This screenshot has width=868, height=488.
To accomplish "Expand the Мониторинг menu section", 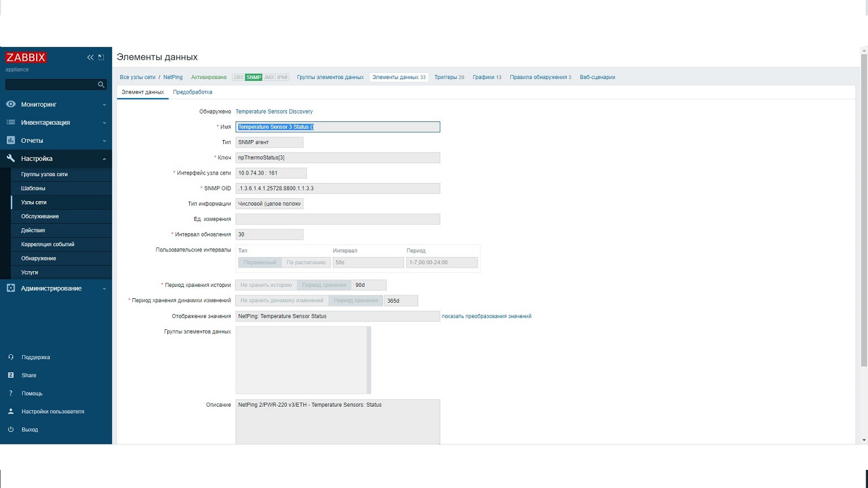I will tap(55, 104).
